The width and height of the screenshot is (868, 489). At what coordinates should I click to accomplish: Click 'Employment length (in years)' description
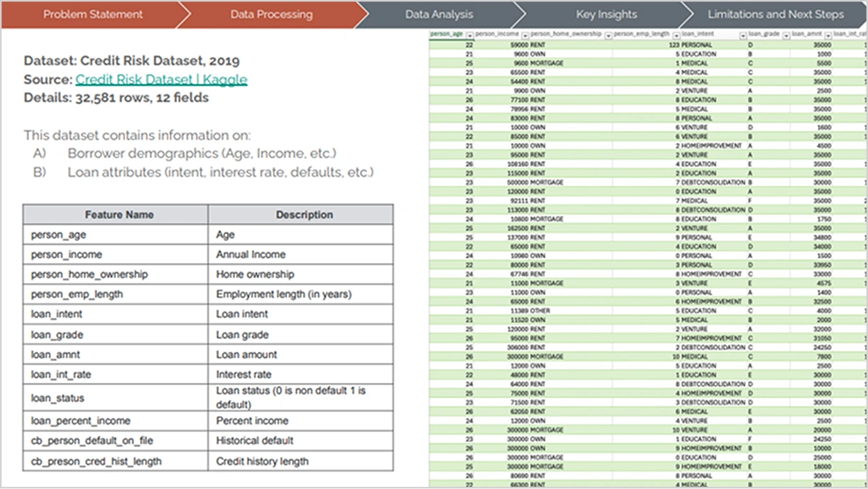pos(301,294)
